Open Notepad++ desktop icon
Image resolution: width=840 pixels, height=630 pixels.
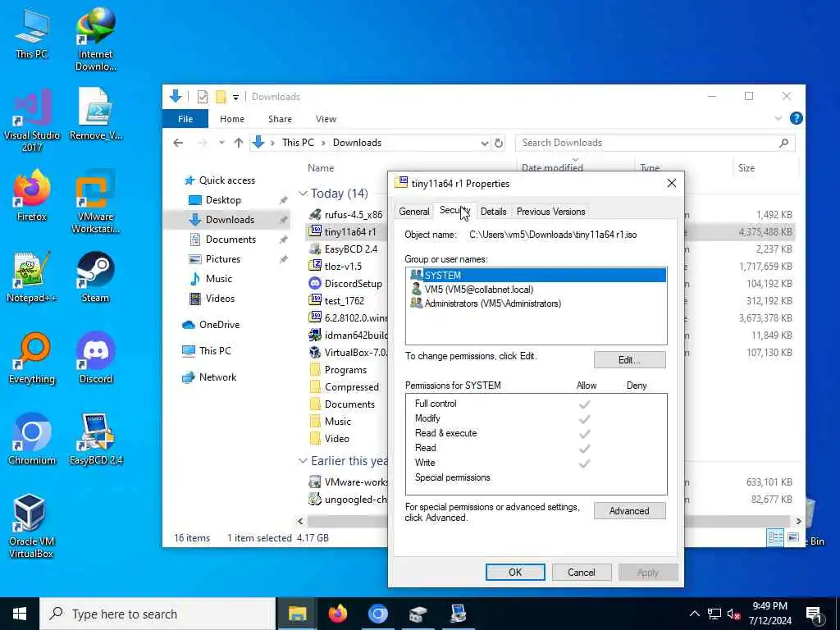click(32, 277)
